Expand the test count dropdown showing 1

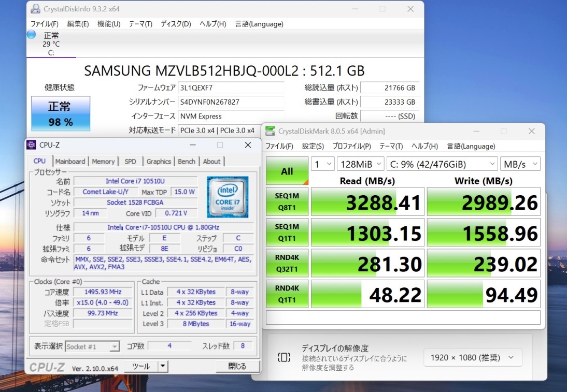(x=322, y=164)
